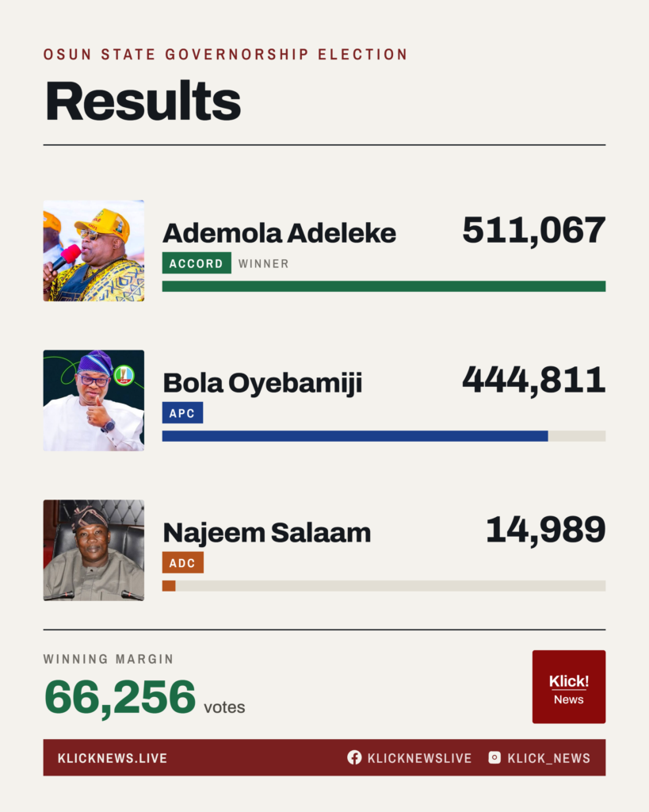Click the Klick! News logo
649x812 pixels.
(x=569, y=687)
